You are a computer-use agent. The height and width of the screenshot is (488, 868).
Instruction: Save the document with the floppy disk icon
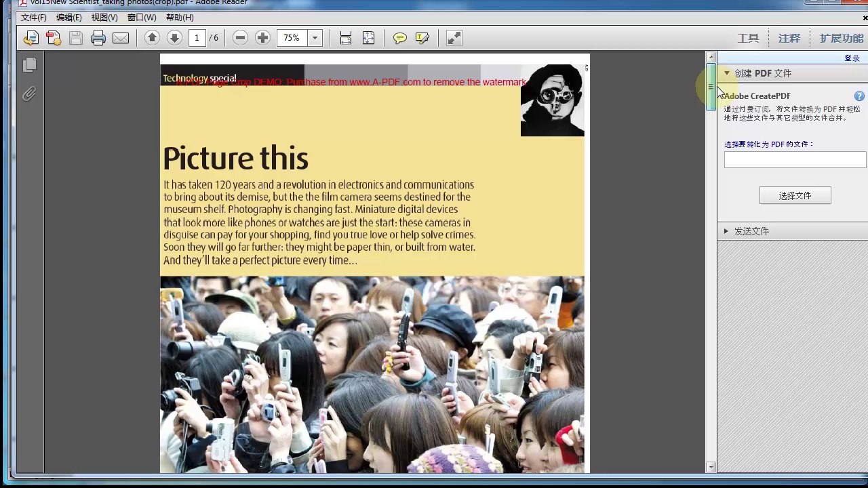point(76,38)
